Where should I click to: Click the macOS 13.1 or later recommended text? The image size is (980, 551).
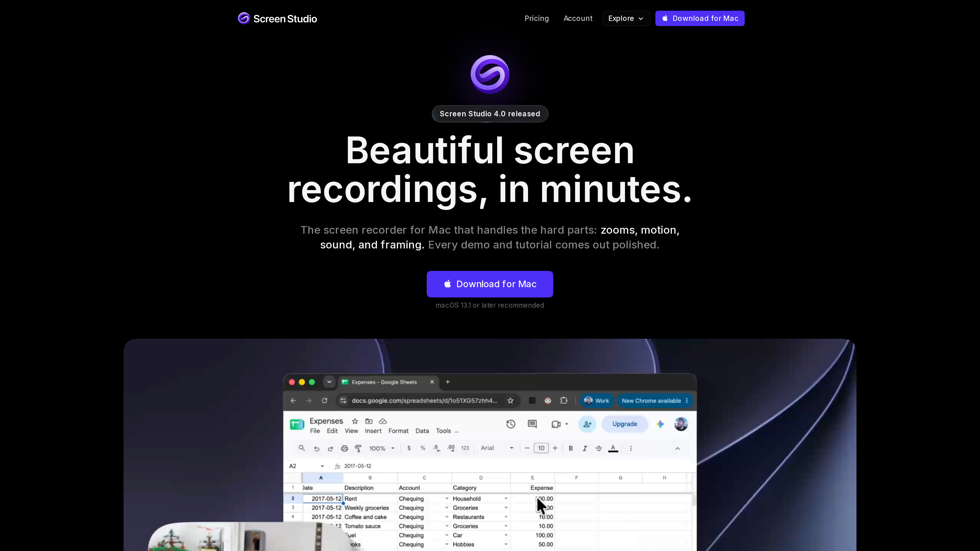[x=490, y=305]
